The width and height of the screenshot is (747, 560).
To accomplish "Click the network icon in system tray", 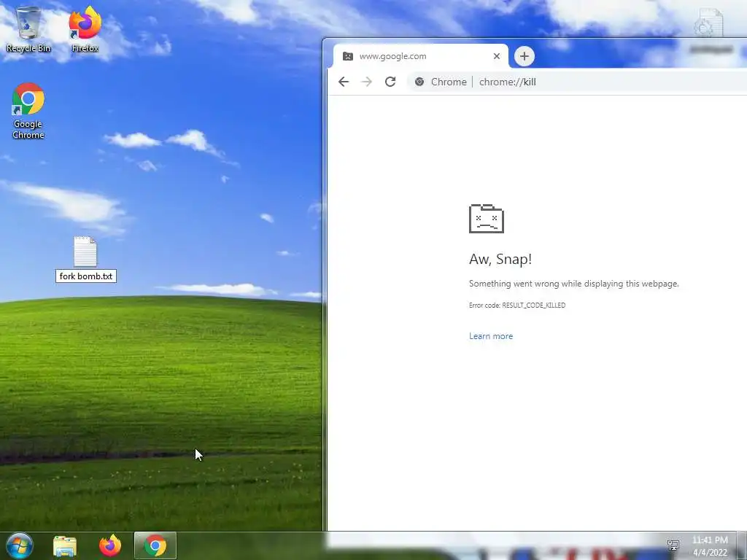I will pos(673,545).
